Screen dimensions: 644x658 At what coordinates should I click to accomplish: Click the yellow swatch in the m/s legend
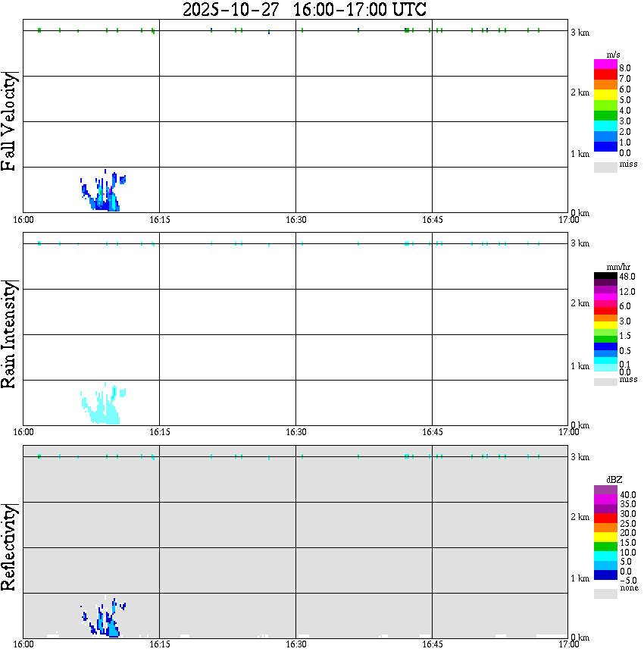coord(605,95)
